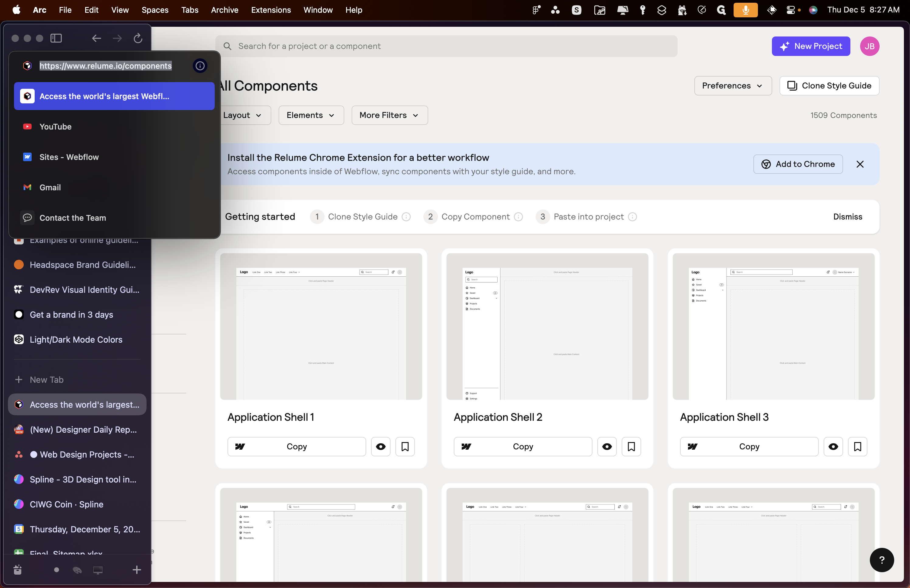Viewport: 910px width, 588px height.
Task: Open Application Shell 3 thumbnail
Action: tap(773, 327)
